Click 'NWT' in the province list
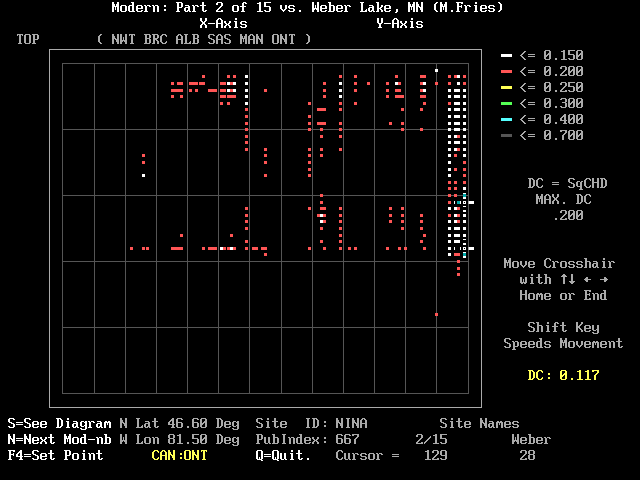Screen dimensions: 640x480 (x=123, y=40)
